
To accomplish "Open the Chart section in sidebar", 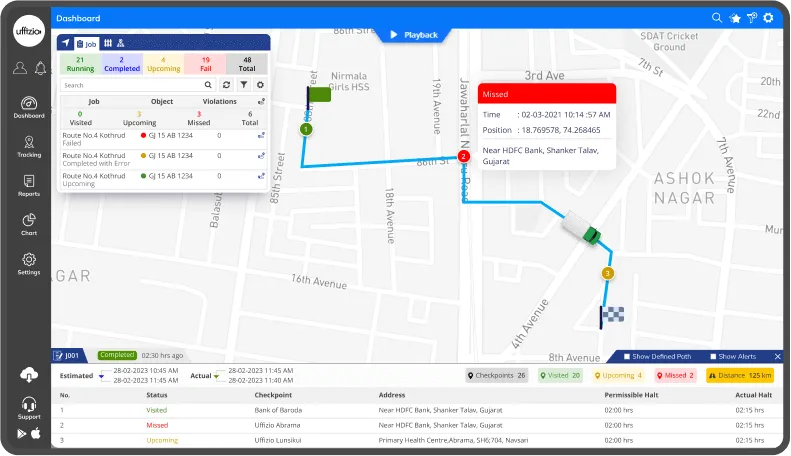I will (29, 224).
